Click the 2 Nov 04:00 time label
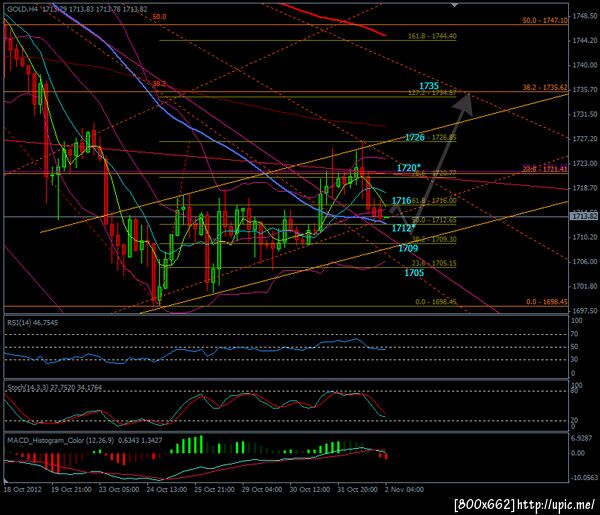The height and width of the screenshot is (515, 600). pos(404,489)
